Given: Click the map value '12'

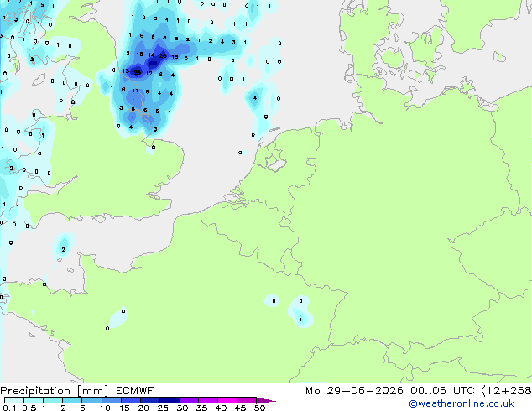Looking at the screenshot, I should coord(149,73).
